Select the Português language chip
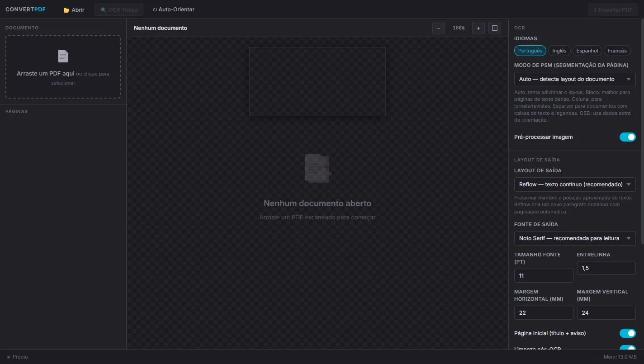 [x=530, y=51]
